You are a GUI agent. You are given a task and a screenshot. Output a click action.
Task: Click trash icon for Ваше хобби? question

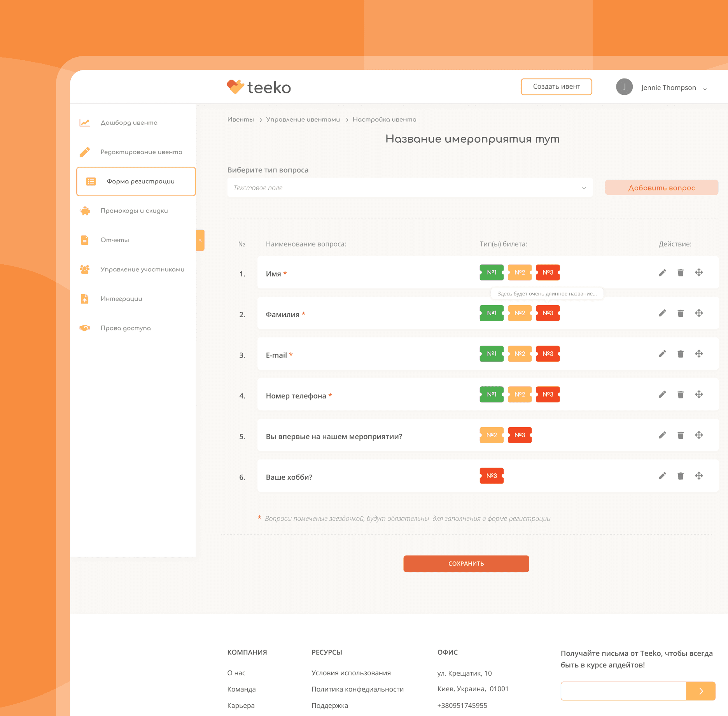(681, 476)
